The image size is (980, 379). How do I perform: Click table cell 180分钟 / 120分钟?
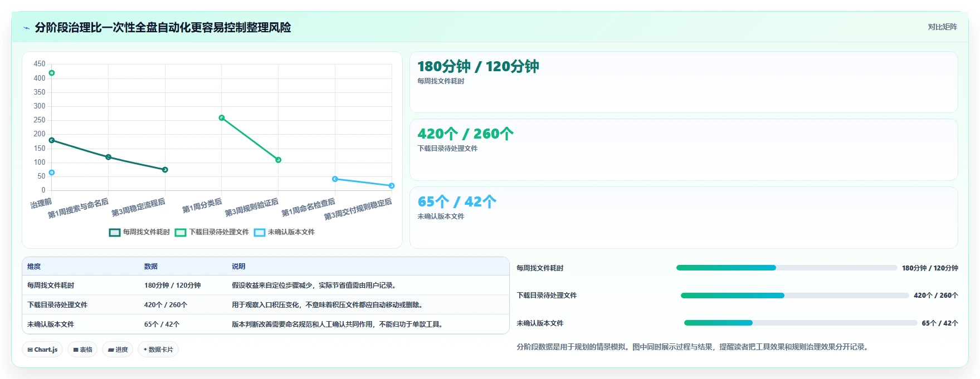tap(173, 286)
